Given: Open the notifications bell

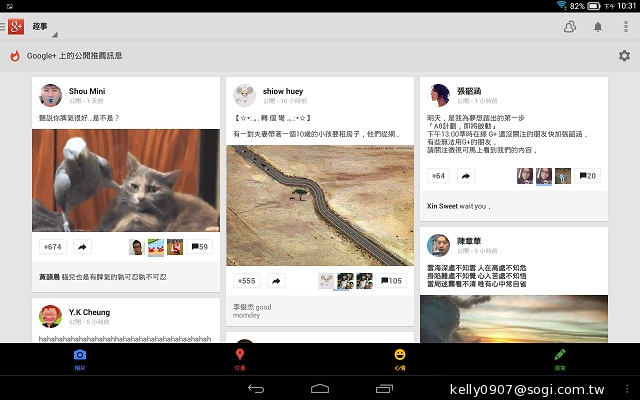Looking at the screenshot, I should 598,27.
